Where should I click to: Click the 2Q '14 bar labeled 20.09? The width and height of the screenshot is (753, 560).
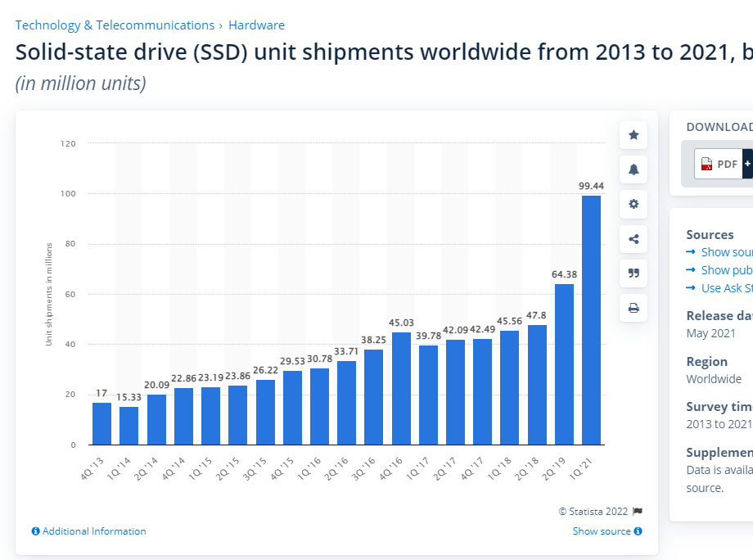click(156, 420)
